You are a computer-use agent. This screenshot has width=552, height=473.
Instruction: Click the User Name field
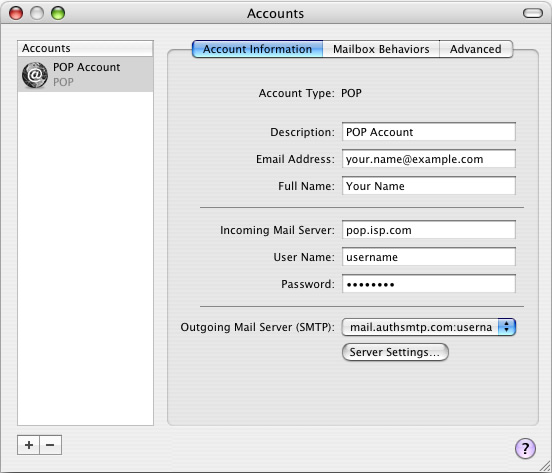pyautogui.click(x=429, y=257)
